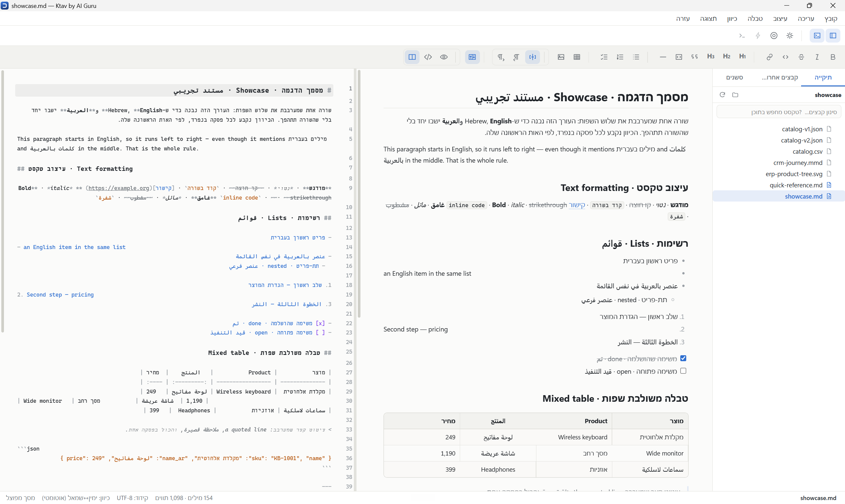
Task: Insert a bulleted list
Action: coord(636,57)
